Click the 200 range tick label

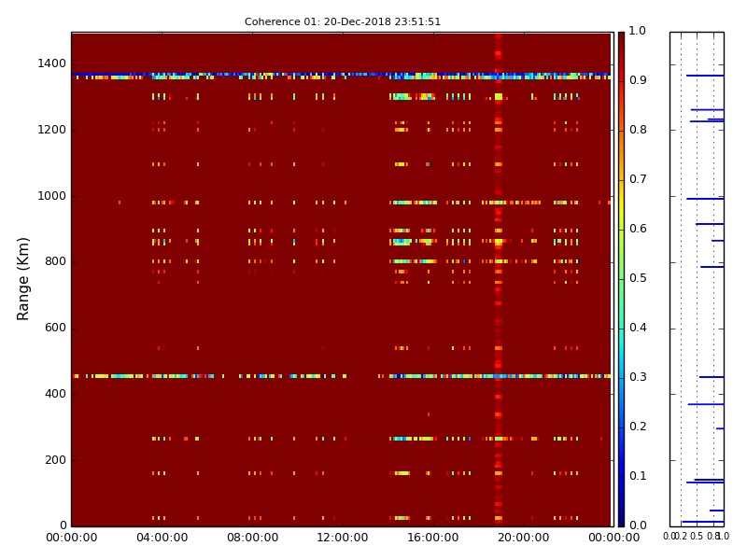pyautogui.click(x=55, y=459)
